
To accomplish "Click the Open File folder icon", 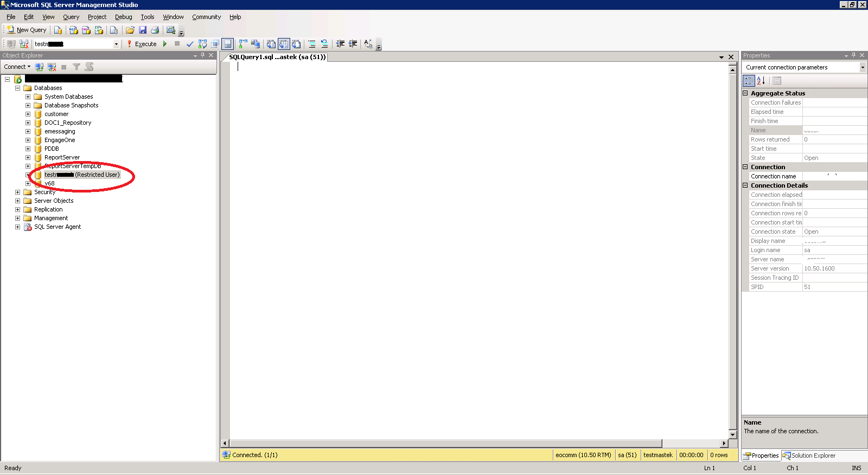I will 130,30.
